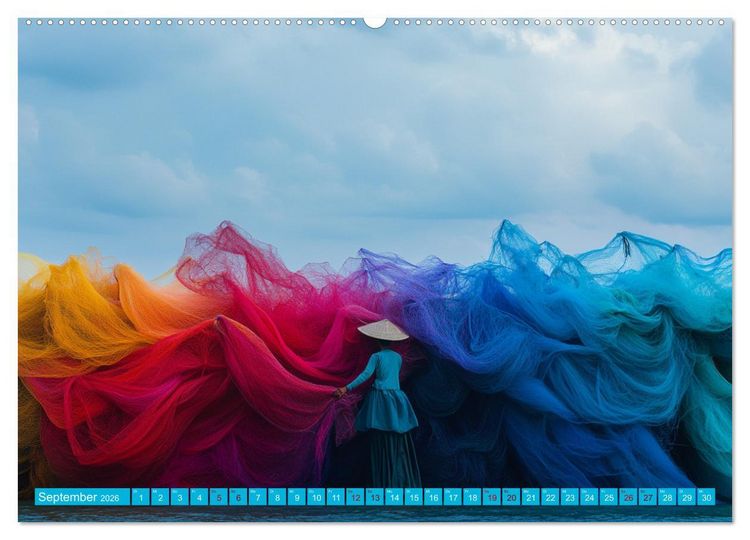Image resolution: width=750 pixels, height=540 pixels.
Task: Select day 2 in the calendar strip
Action: (x=160, y=497)
